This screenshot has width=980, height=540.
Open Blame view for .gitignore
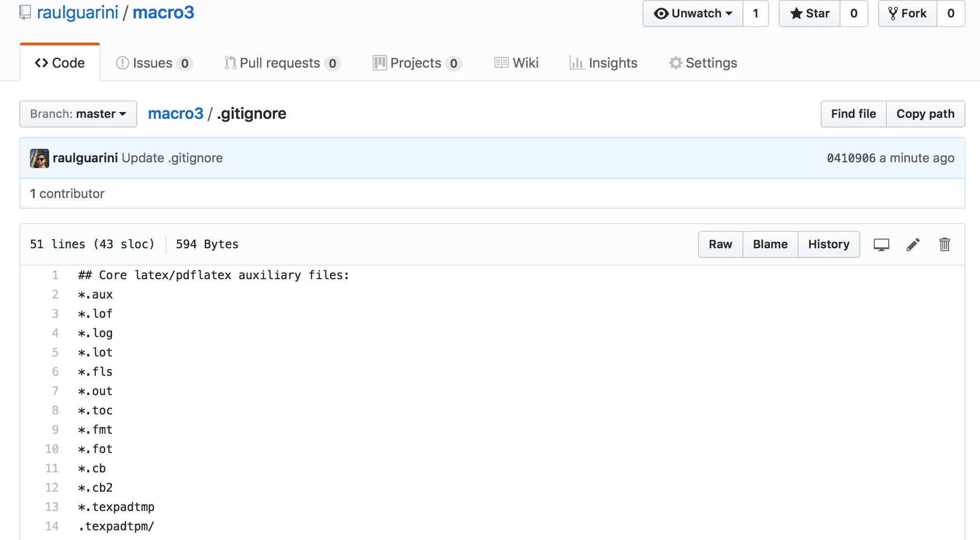(x=770, y=244)
